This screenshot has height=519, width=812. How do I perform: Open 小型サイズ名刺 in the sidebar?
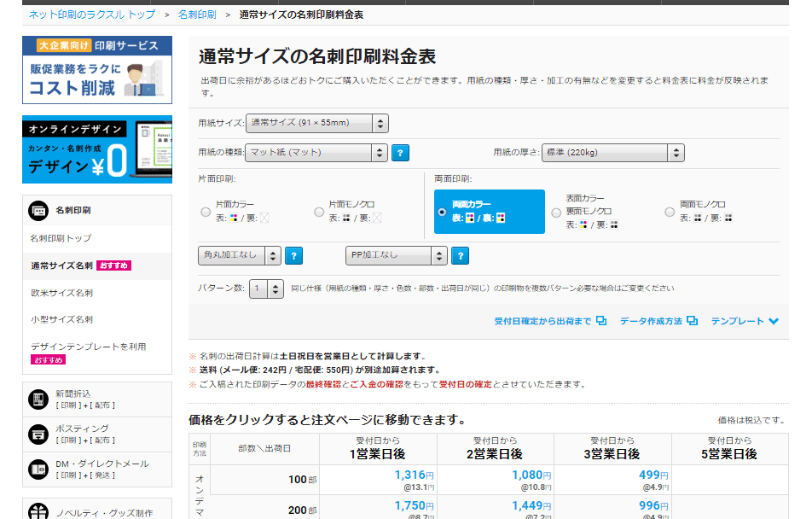click(x=61, y=320)
